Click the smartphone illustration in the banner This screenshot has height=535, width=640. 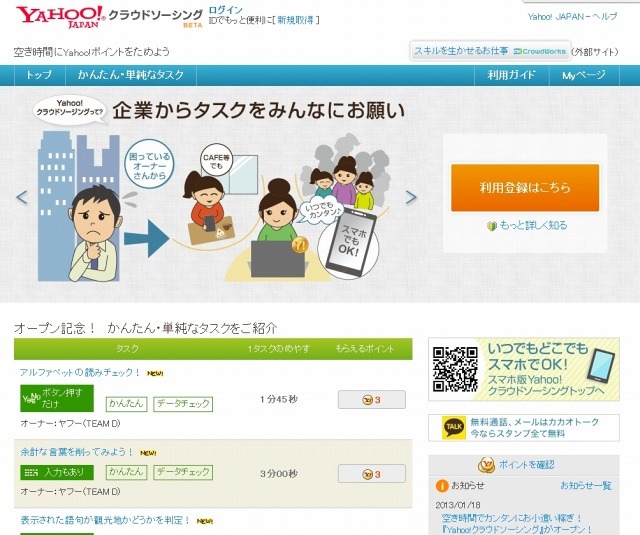point(351,242)
